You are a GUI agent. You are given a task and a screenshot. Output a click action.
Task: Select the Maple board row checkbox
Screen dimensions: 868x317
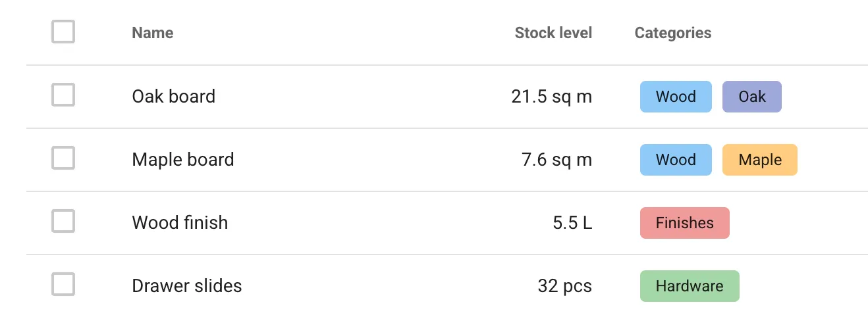(x=63, y=158)
